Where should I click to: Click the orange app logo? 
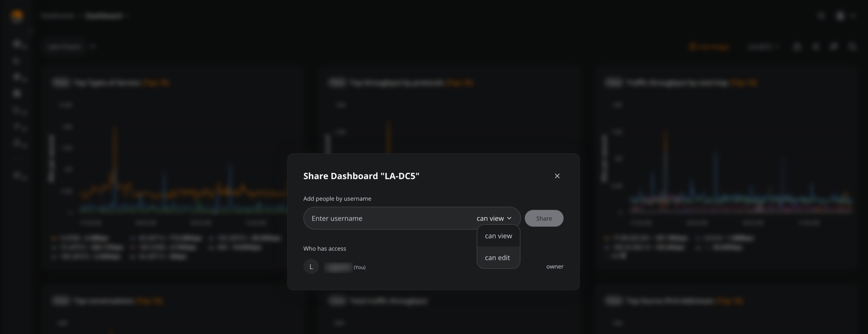[x=17, y=16]
